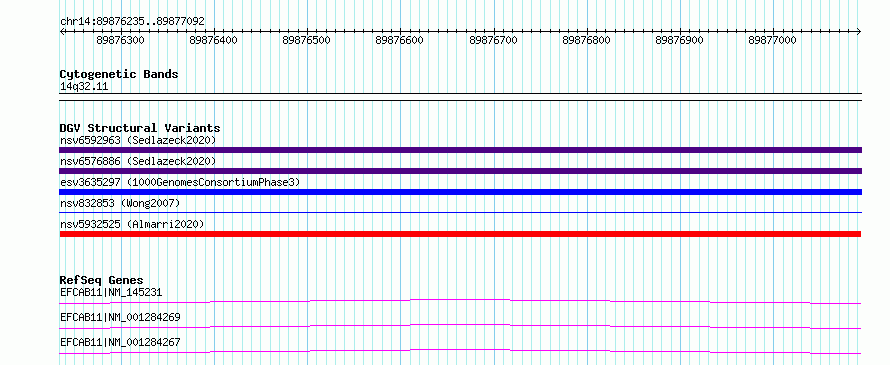
Task: Click ruler position 89876800
Action: 586,40
